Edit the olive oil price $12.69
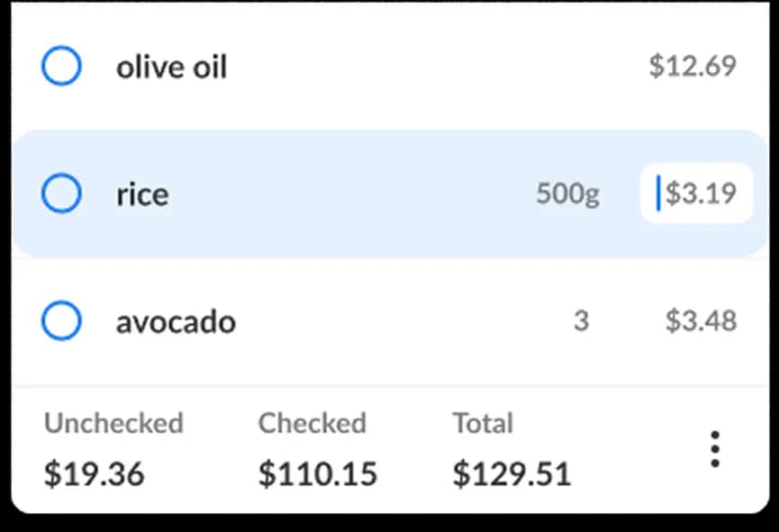 692,66
